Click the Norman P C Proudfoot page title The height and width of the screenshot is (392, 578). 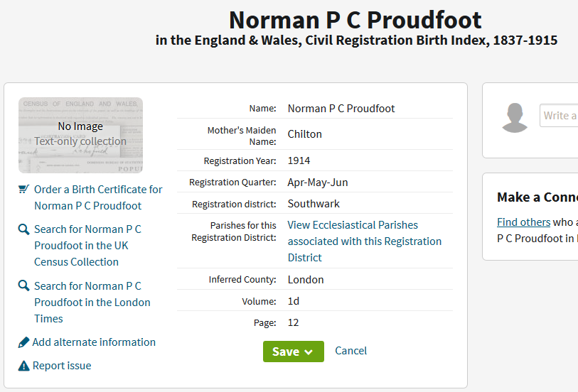355,20
